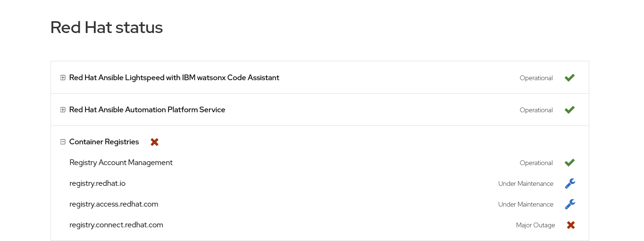Select Registry Account Management component
Screen dimensions: 644x241
point(121,163)
